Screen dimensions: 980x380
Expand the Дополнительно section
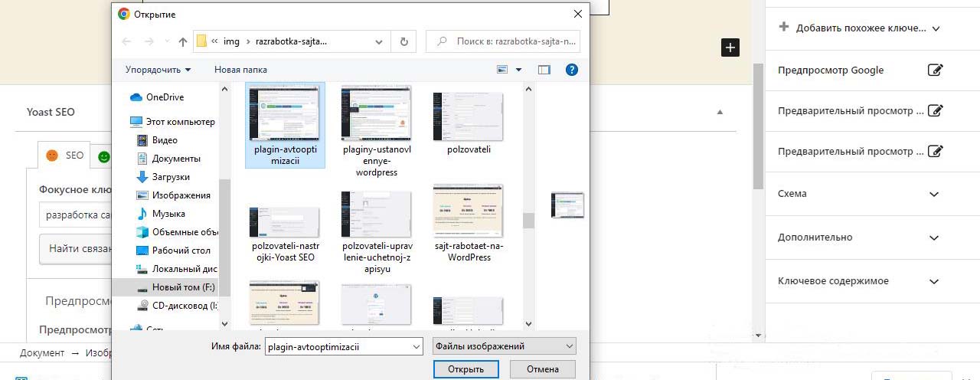[933, 237]
